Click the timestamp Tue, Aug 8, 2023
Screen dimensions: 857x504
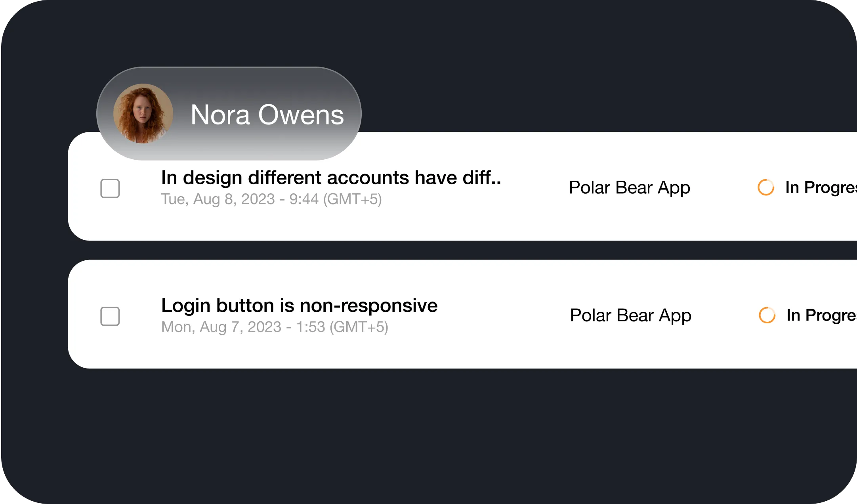[272, 200]
